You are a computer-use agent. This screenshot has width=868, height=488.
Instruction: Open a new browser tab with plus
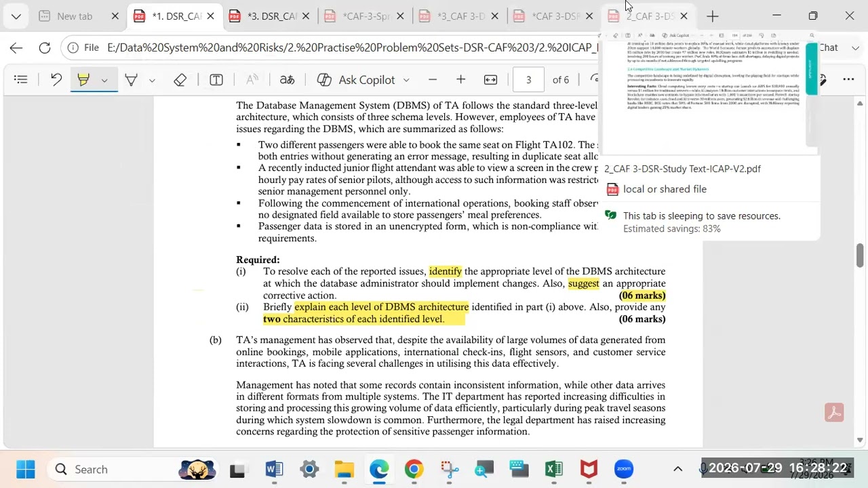pyautogui.click(x=712, y=16)
